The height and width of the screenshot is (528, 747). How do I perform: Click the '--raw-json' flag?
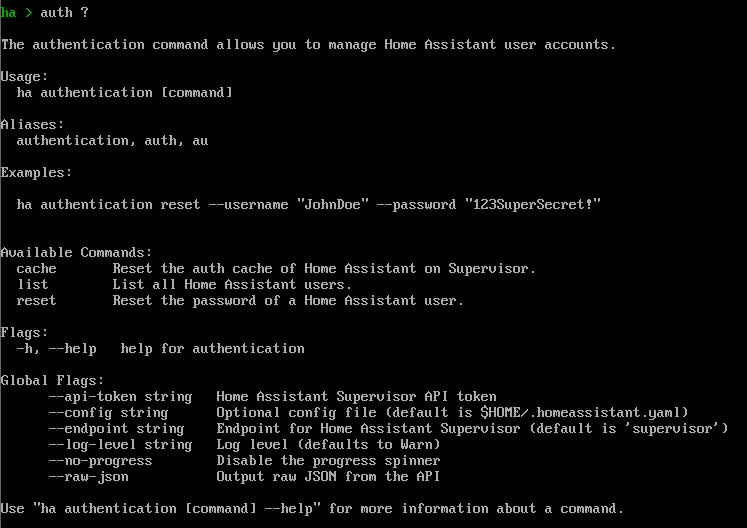point(88,477)
